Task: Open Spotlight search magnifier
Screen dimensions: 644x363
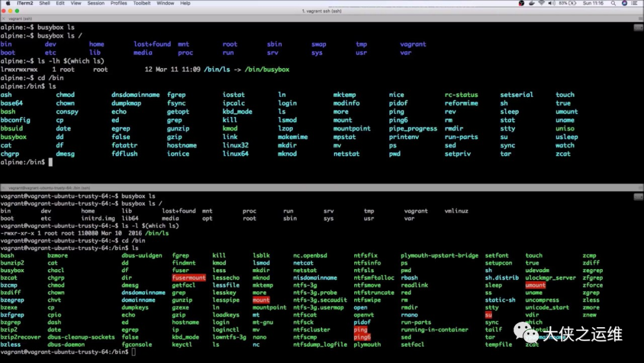Action: (613, 3)
